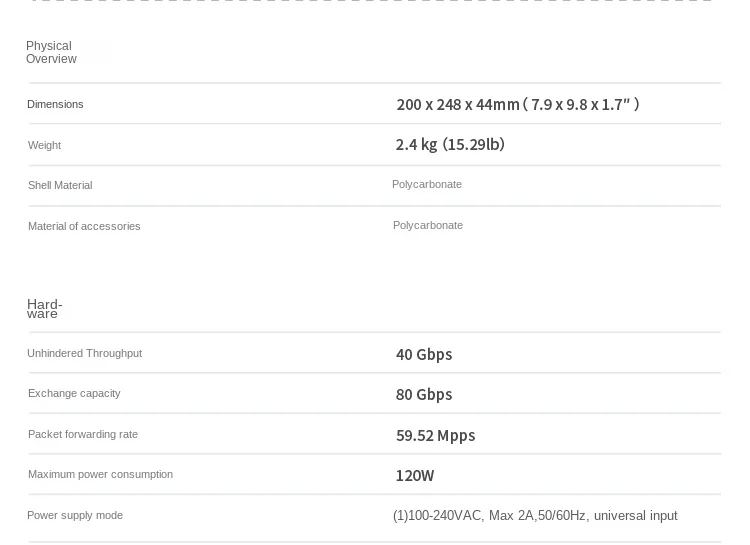750x545 pixels.
Task: Click the Shell Material label
Action: tap(60, 185)
